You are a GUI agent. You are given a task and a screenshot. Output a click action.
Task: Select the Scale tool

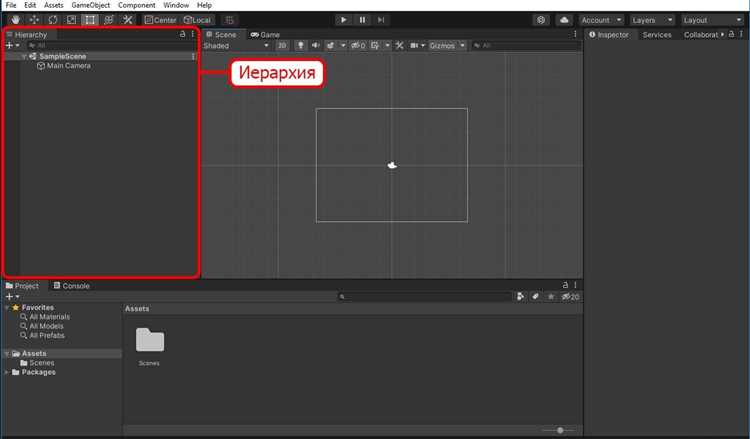pyautogui.click(x=71, y=20)
